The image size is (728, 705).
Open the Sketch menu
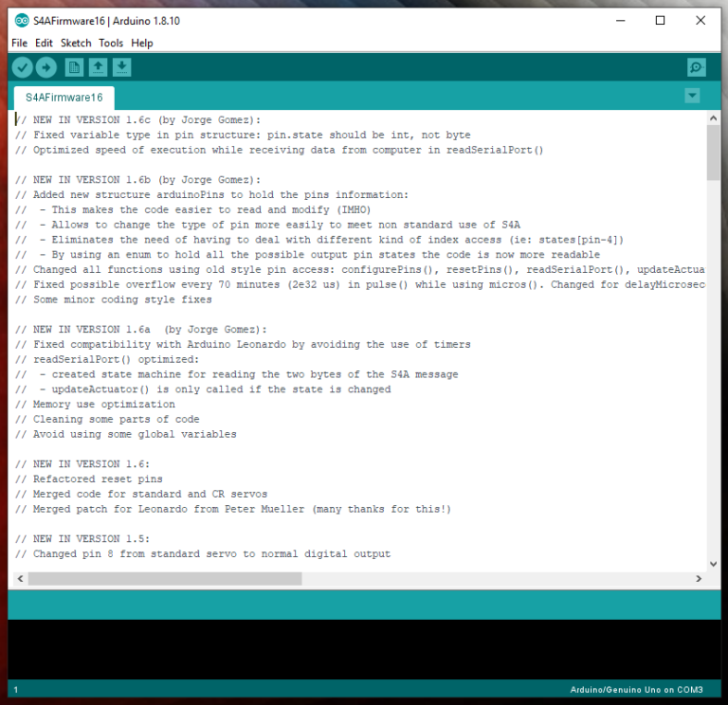coord(76,43)
